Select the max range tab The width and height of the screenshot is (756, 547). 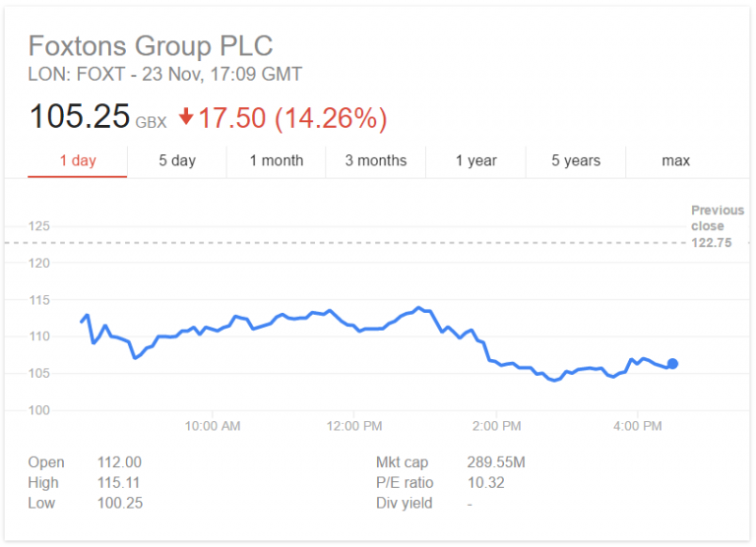[676, 160]
